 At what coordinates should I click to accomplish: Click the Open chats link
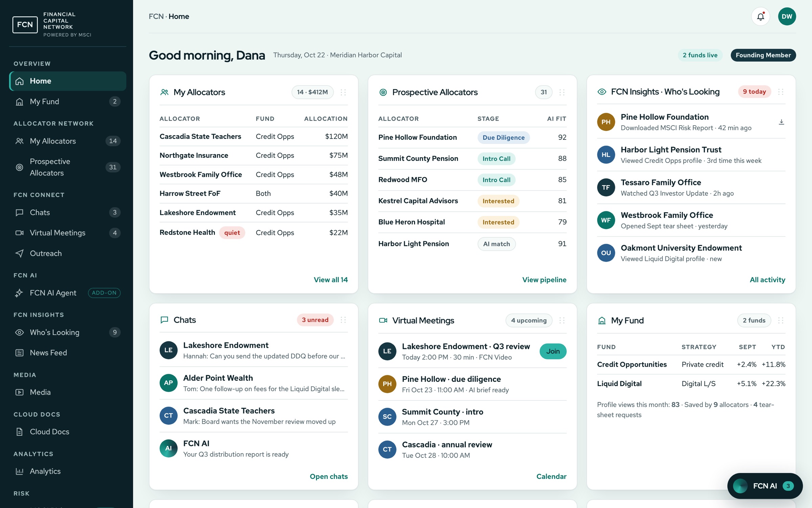(329, 477)
